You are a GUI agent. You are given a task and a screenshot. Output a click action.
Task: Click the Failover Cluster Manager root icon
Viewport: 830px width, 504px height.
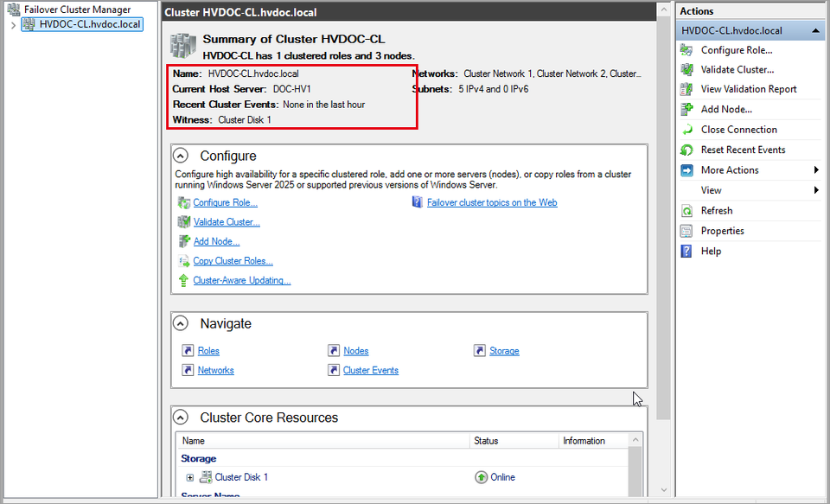click(x=14, y=10)
